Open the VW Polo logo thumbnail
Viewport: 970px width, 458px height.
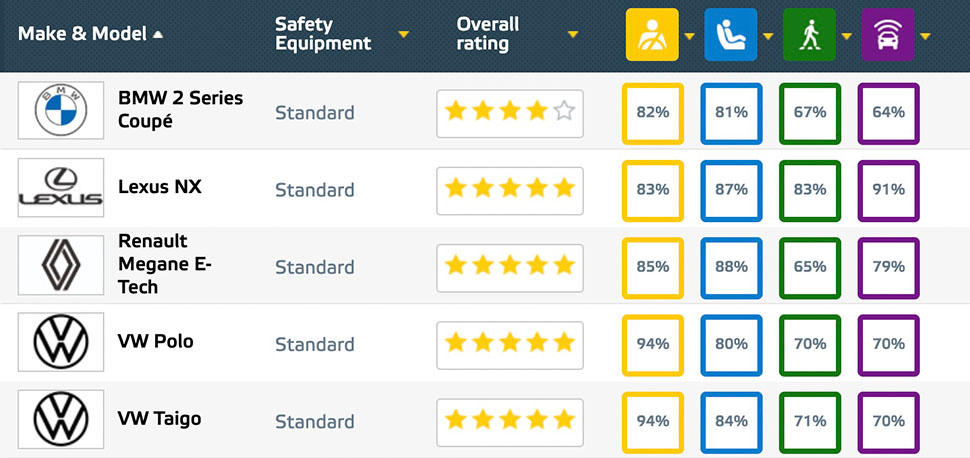coord(61,342)
